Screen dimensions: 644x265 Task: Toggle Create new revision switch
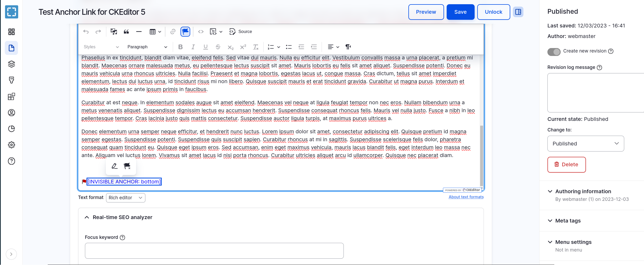(554, 52)
